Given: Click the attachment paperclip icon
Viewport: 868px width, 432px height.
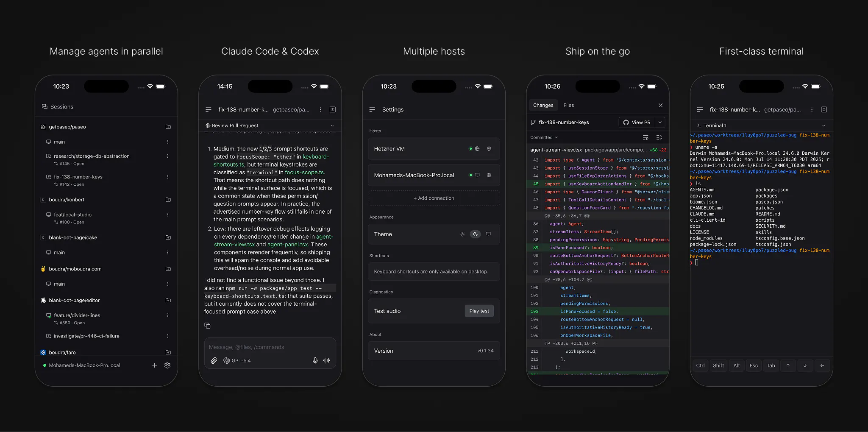Looking at the screenshot, I should (214, 360).
